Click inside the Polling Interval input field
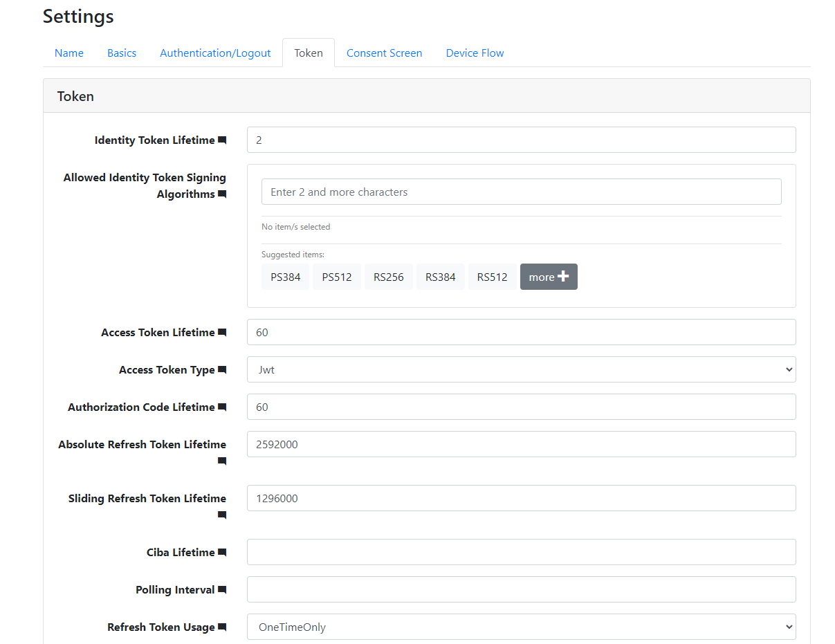 (521, 589)
